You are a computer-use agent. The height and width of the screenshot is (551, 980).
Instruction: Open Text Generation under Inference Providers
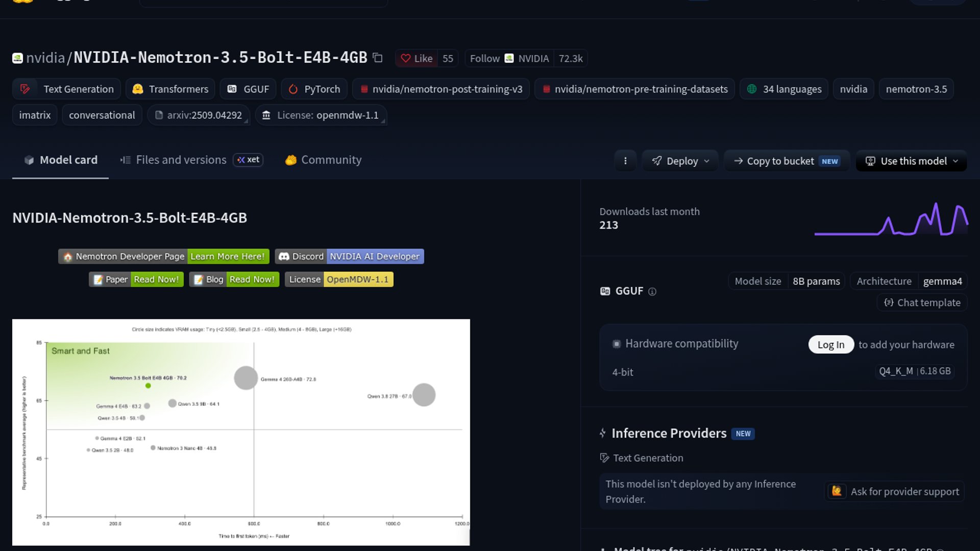point(642,458)
